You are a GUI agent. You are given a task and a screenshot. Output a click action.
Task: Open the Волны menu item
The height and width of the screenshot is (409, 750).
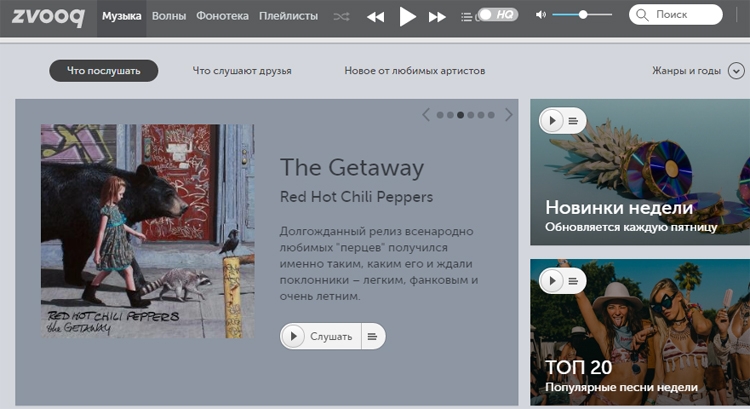[x=169, y=16]
